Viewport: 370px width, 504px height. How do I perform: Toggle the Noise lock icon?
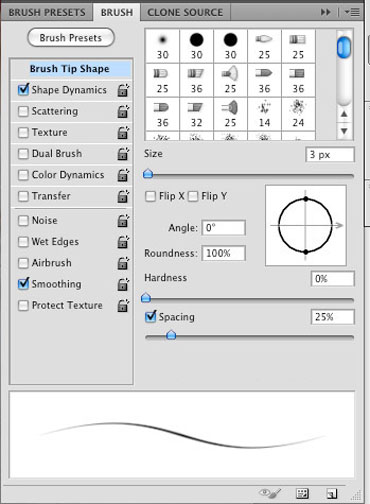[123, 221]
